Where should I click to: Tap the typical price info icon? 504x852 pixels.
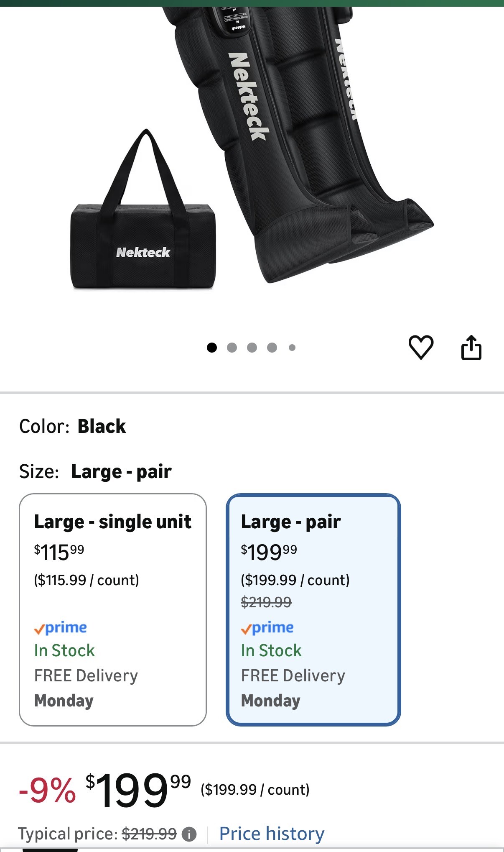coord(189,834)
